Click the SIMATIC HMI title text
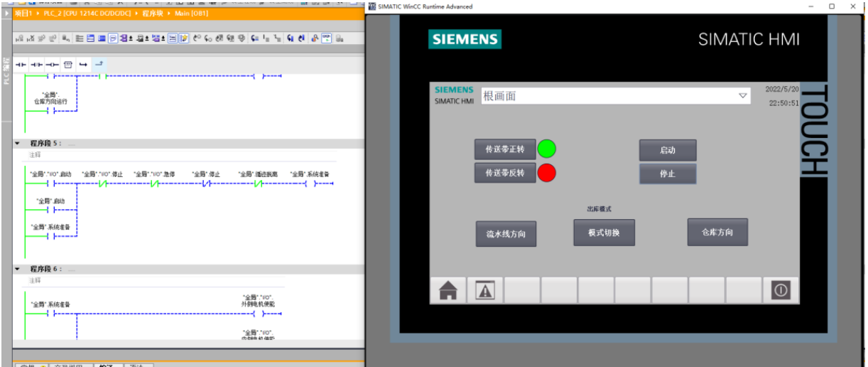The height and width of the screenshot is (367, 868). (x=749, y=39)
